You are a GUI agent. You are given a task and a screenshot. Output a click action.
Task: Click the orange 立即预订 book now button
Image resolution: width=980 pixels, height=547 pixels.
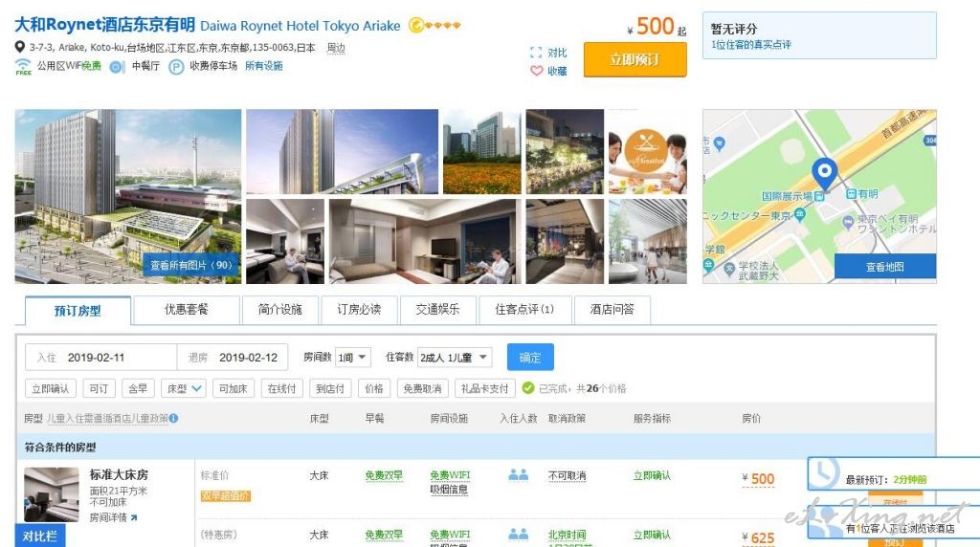(635, 59)
